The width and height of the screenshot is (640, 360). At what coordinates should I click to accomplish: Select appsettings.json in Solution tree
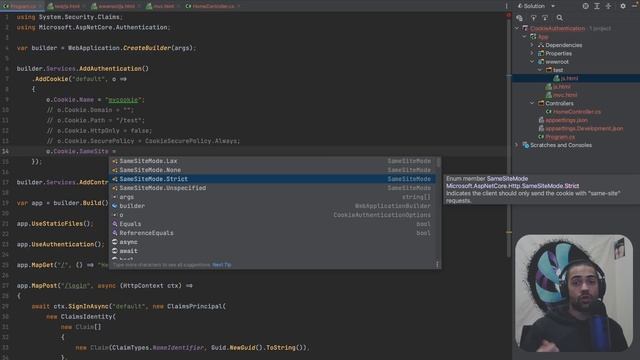[567, 120]
